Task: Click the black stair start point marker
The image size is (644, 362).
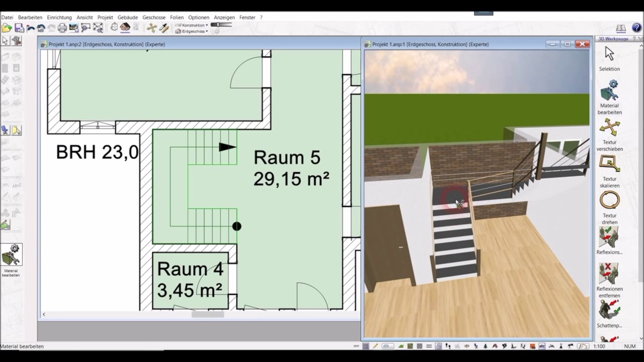Action: click(x=236, y=226)
